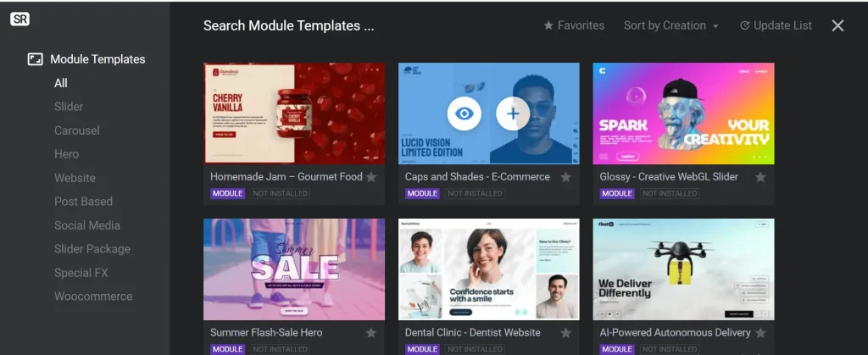Open the Glossy Spark Your Creativity thumbnail
Viewport: 868px width, 355px height.
(x=684, y=114)
